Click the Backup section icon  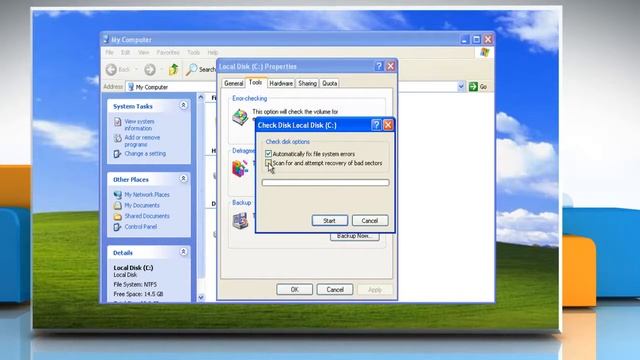pos(240,221)
